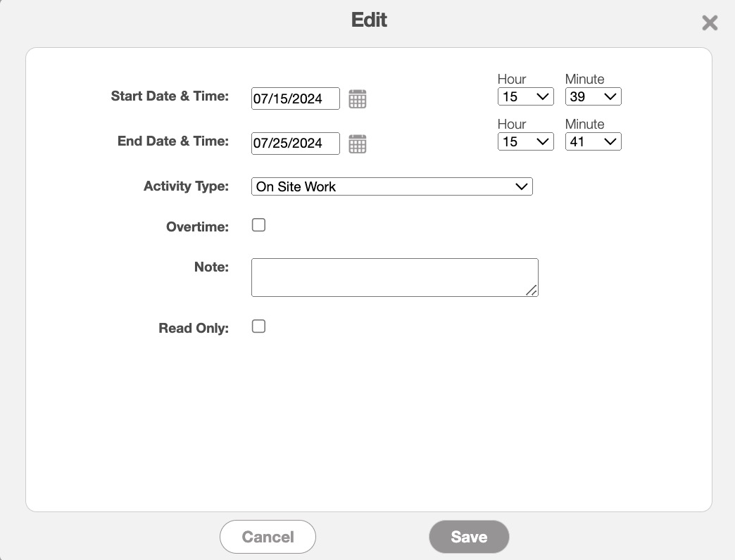Enable the Overtime checkbox
Screen dimensions: 735x560
[x=259, y=226]
